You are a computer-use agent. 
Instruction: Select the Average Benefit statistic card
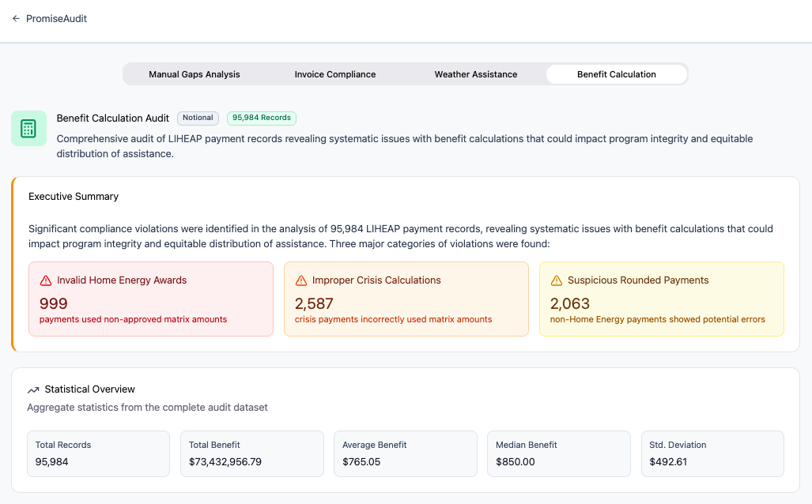click(405, 453)
